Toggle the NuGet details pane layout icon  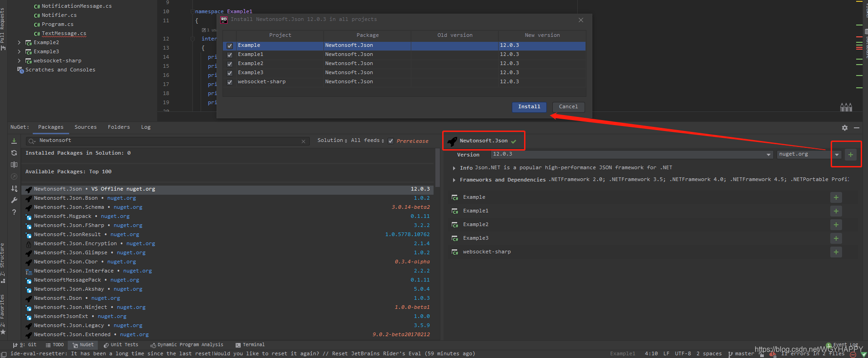(14, 165)
